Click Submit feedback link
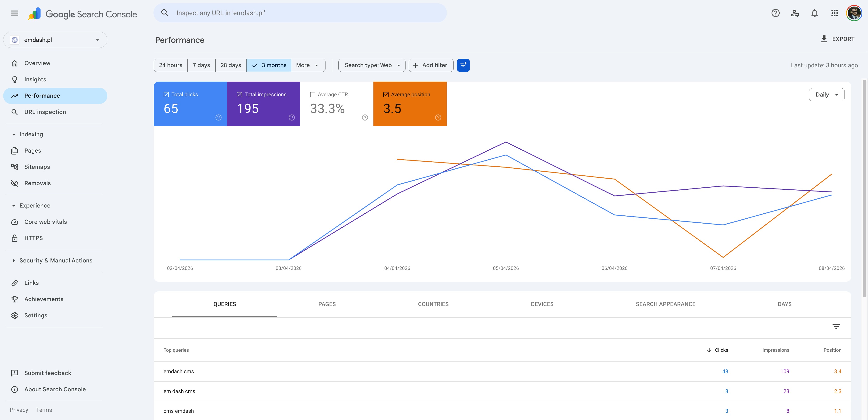The width and height of the screenshot is (868, 420). point(47,373)
